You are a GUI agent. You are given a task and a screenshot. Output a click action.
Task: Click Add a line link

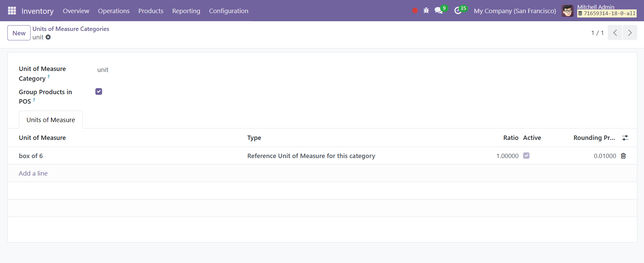[33, 173]
